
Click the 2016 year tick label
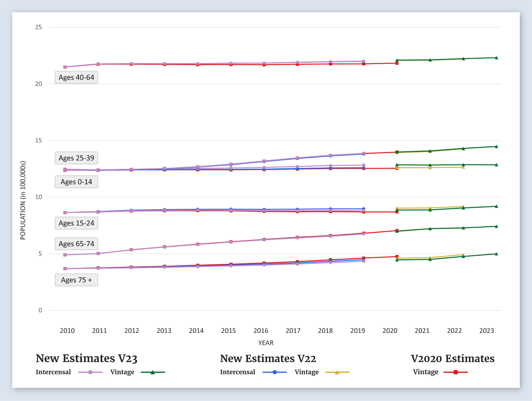tap(261, 331)
